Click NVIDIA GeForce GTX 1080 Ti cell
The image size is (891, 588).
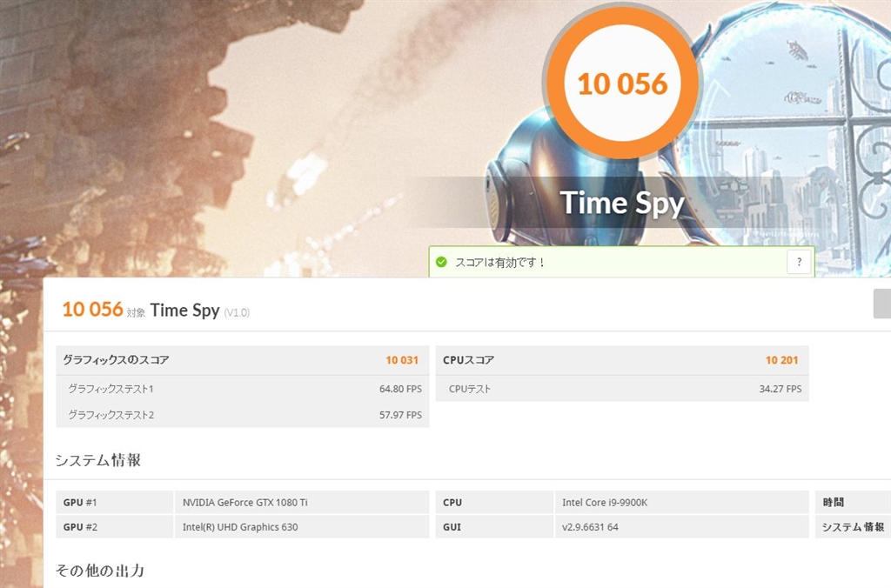(302, 502)
